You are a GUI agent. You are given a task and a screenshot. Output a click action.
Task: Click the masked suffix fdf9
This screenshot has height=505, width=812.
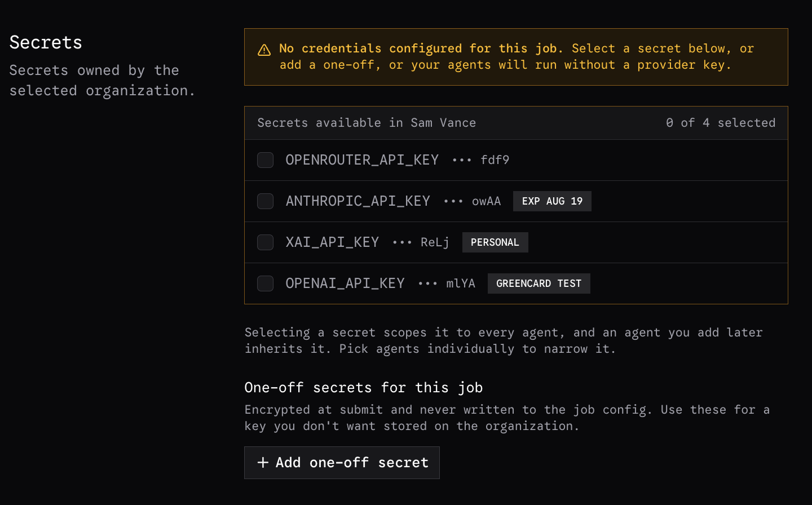click(495, 160)
